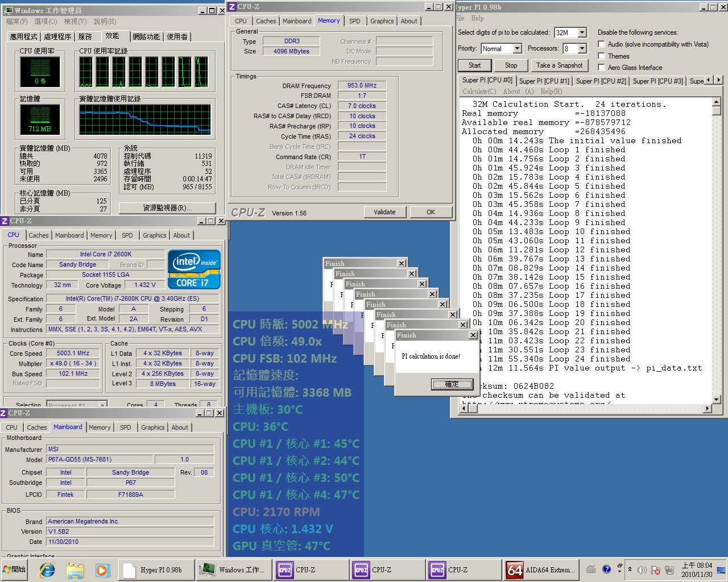The width and height of the screenshot is (728, 582).
Task: Expand the Priority dropdown set to Normal
Action: coord(517,49)
